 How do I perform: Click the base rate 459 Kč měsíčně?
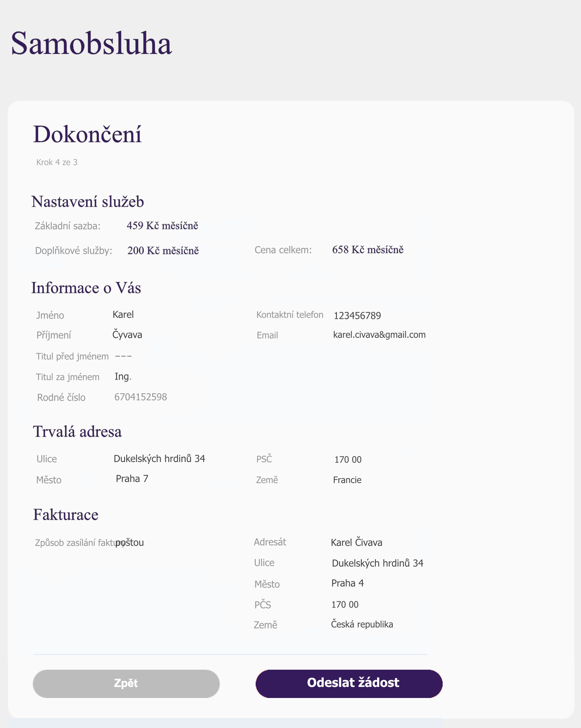162,225
